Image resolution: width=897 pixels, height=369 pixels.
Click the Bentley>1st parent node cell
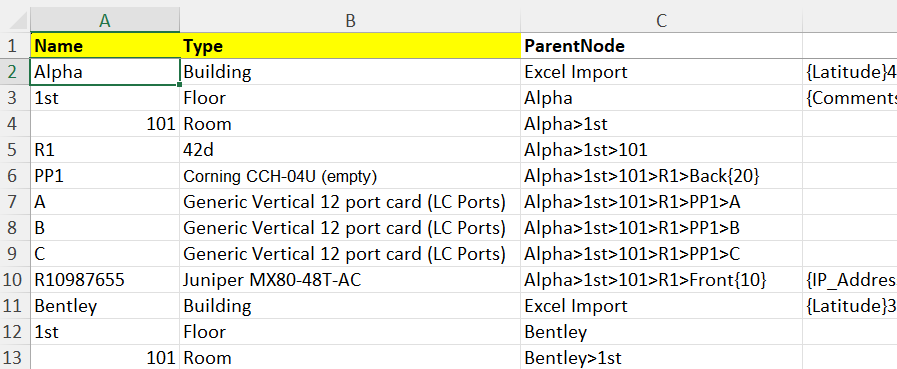point(661,358)
